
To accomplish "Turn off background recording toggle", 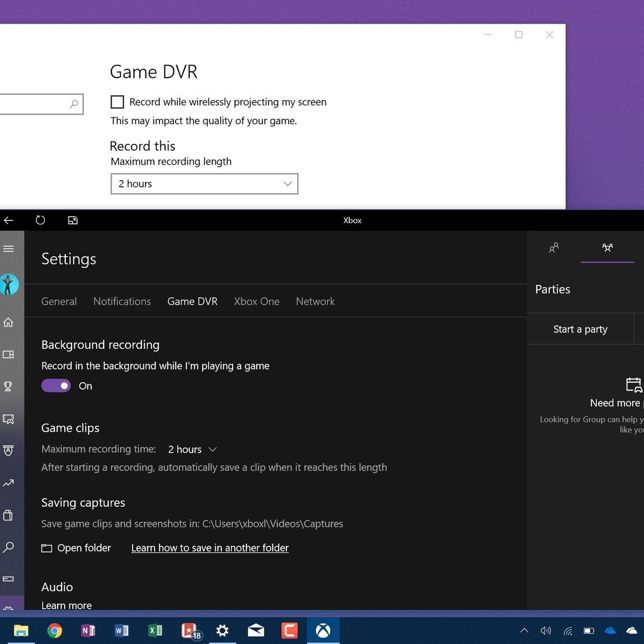I will (56, 386).
